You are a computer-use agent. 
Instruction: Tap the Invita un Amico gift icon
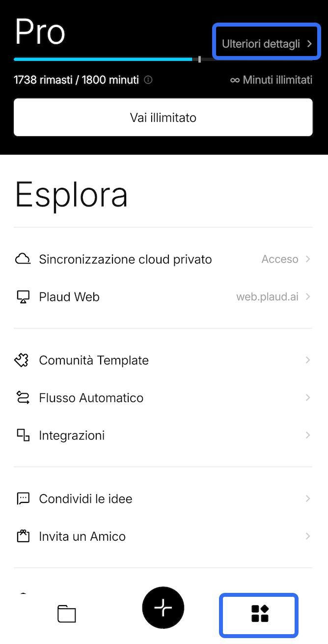23,536
